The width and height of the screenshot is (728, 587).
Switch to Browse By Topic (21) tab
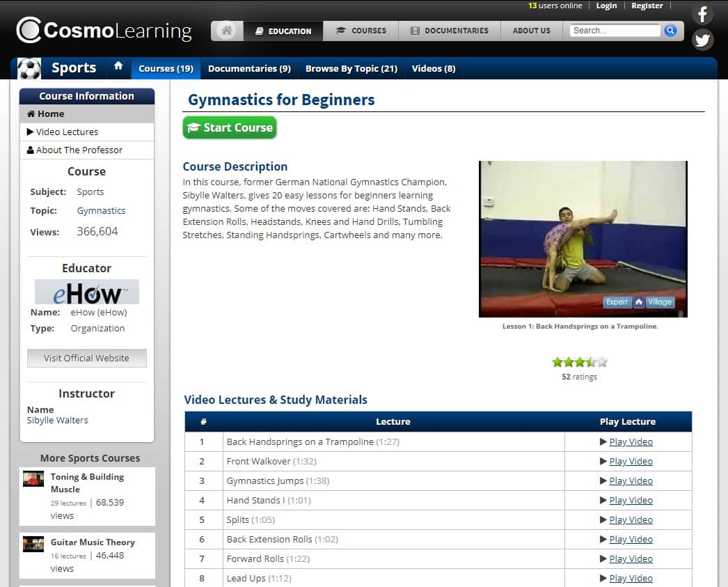pos(351,68)
